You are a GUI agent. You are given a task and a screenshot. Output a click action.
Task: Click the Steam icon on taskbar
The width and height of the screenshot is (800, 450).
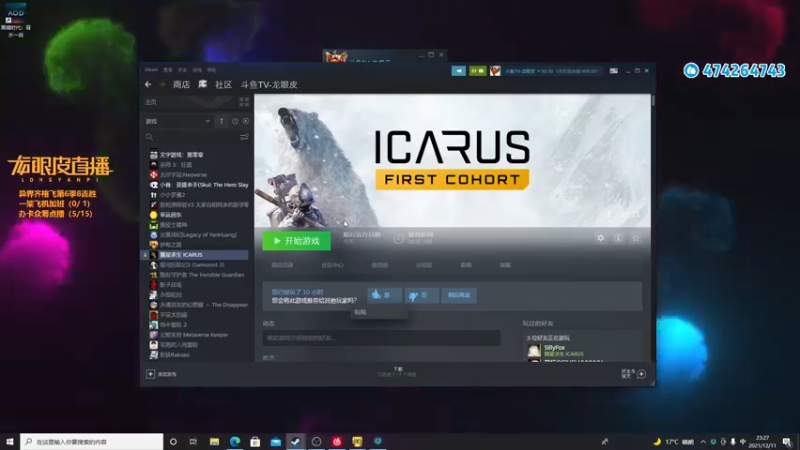coord(296,441)
